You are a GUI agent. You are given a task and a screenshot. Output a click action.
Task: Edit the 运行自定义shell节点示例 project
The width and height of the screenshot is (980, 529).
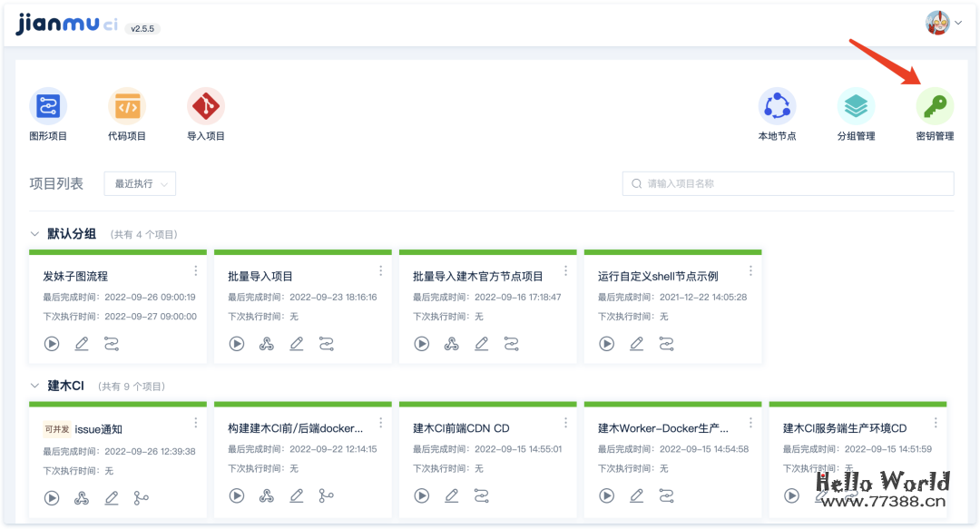[x=637, y=343]
